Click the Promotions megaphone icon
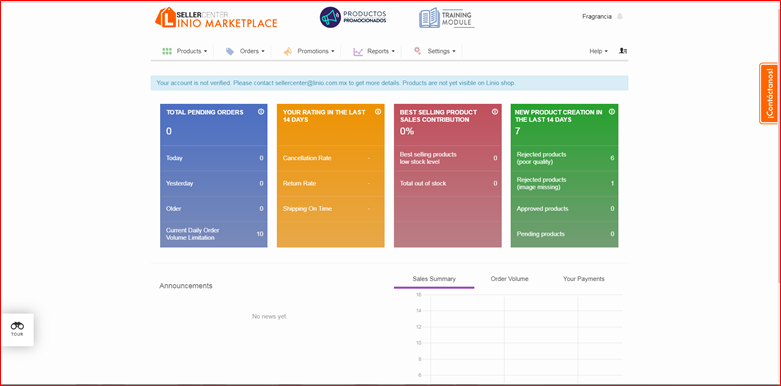781x386 pixels. 287,51
